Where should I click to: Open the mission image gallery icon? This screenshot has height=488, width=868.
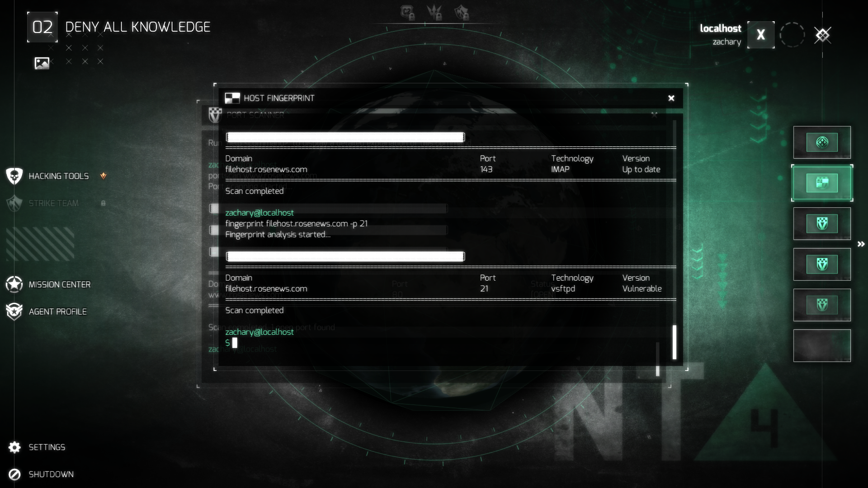tap(42, 63)
